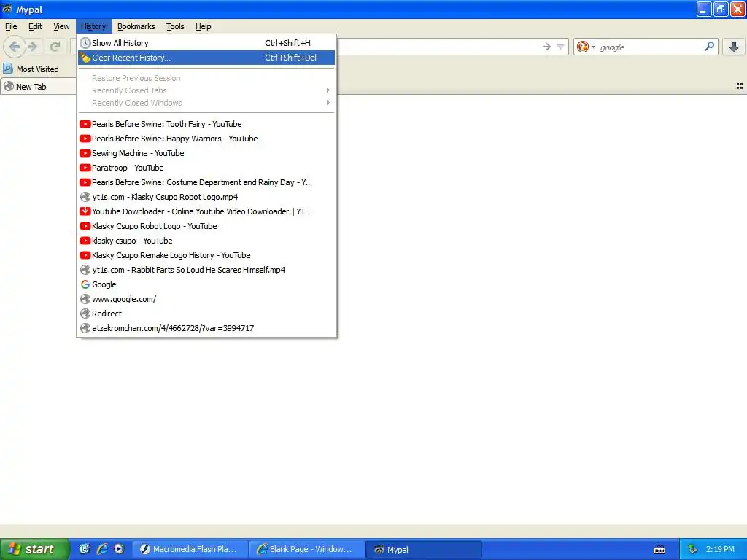The height and width of the screenshot is (560, 747).
Task: Open the Google history entry
Action: point(206,284)
